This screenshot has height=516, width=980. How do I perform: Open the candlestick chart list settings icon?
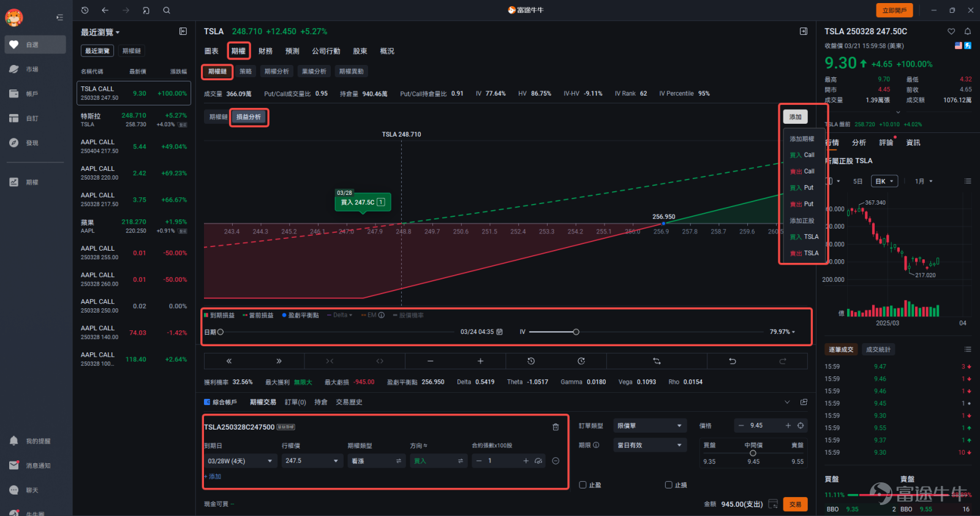coord(968,181)
